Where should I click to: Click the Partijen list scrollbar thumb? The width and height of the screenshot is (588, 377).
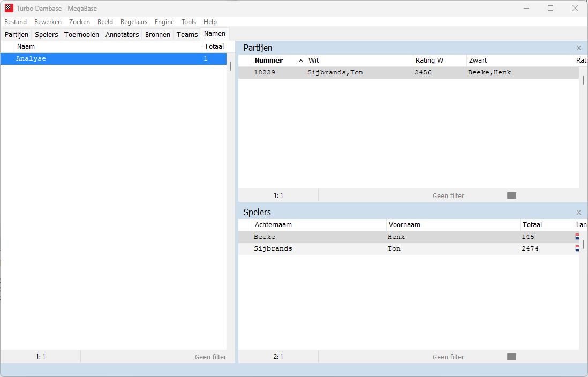pos(583,80)
